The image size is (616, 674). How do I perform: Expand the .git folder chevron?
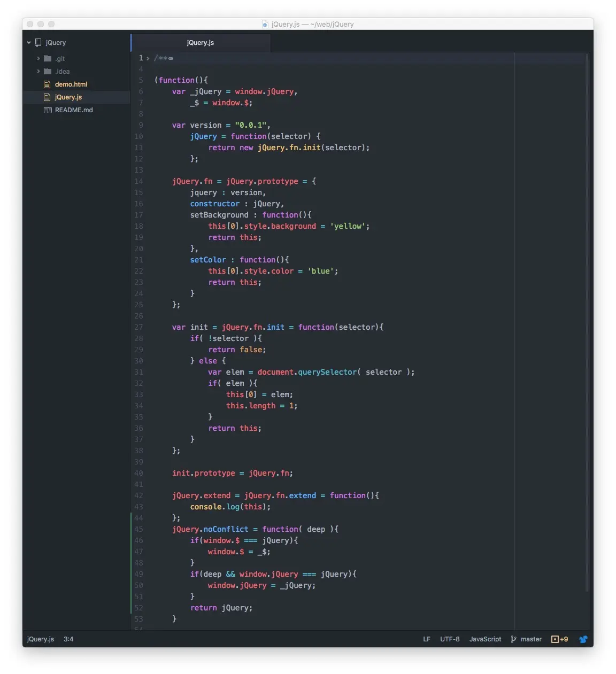click(x=38, y=59)
